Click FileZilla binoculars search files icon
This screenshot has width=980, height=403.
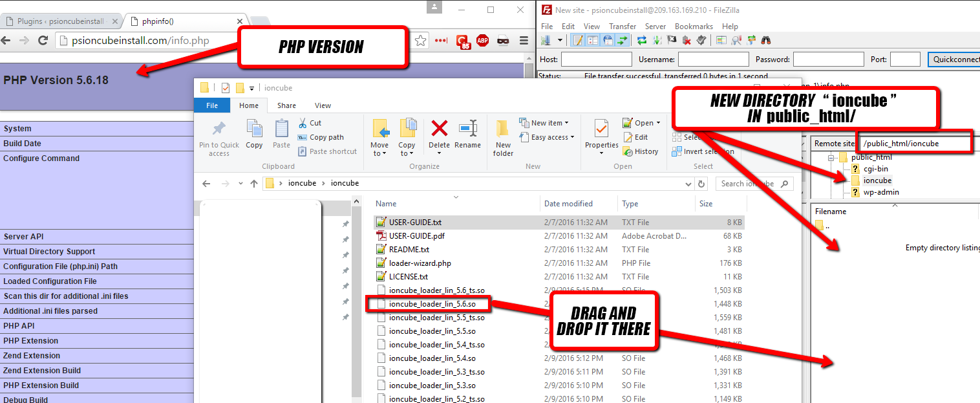[x=766, y=40]
